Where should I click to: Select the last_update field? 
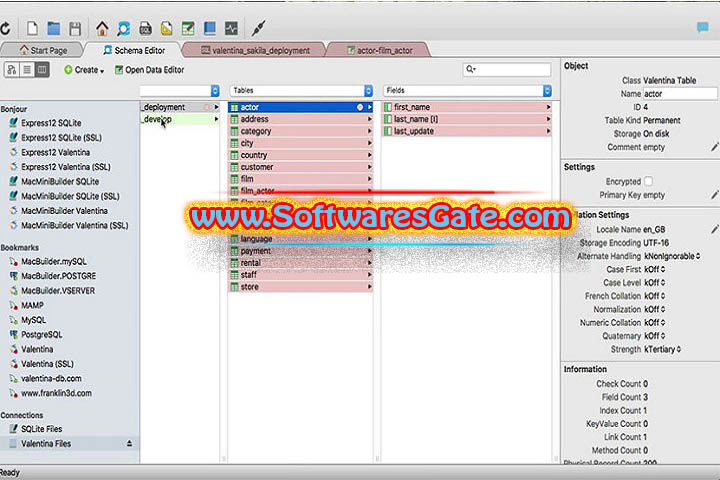pos(467,131)
